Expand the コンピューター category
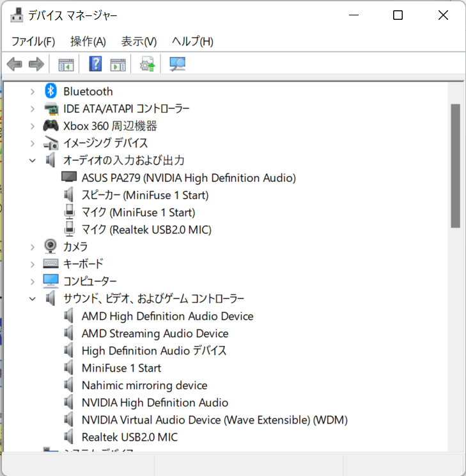Screen dimensions: 466x476 pyautogui.click(x=33, y=282)
